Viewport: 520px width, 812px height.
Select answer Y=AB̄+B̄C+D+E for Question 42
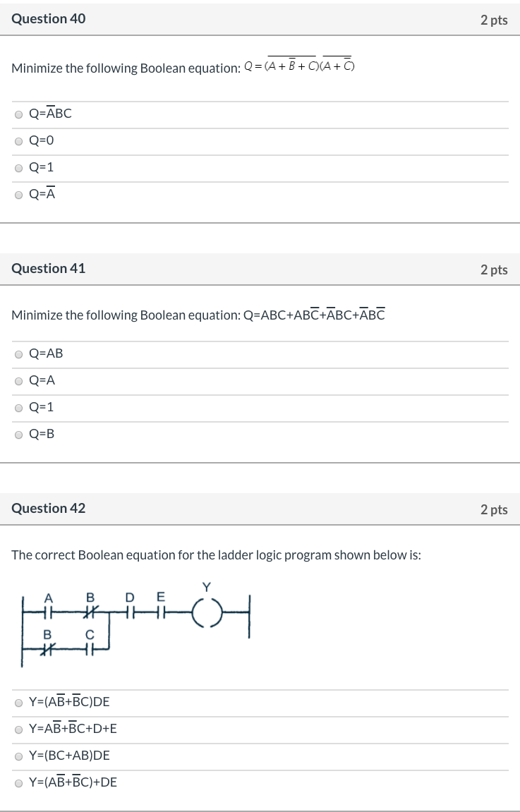coord(18,729)
